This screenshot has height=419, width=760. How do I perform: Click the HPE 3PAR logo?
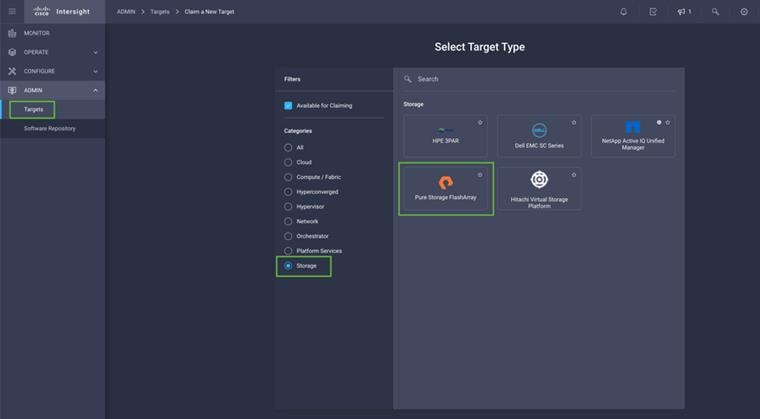(x=445, y=130)
